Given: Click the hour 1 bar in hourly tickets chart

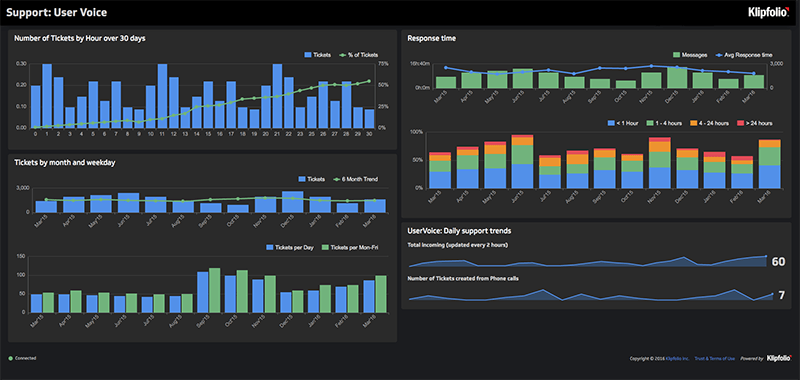Looking at the screenshot, I should click(47, 96).
